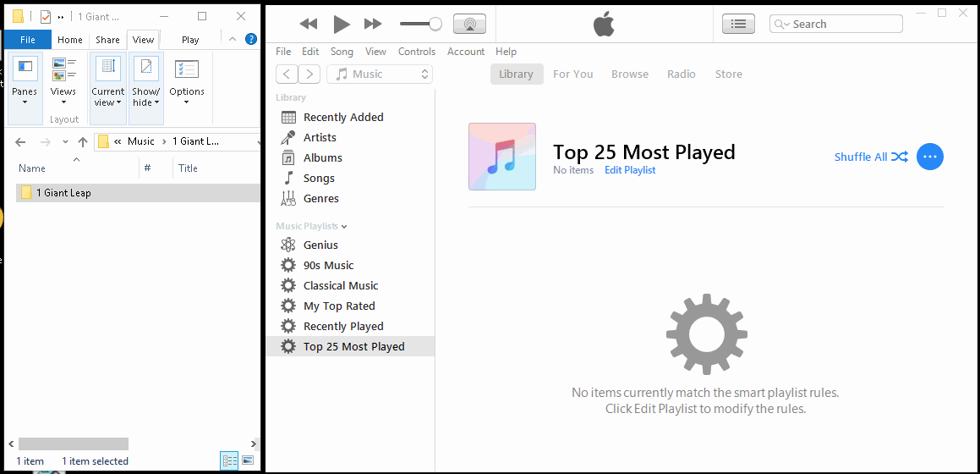Click the iTunes forward navigation arrow
The height and width of the screenshot is (474, 980).
coord(309,74)
